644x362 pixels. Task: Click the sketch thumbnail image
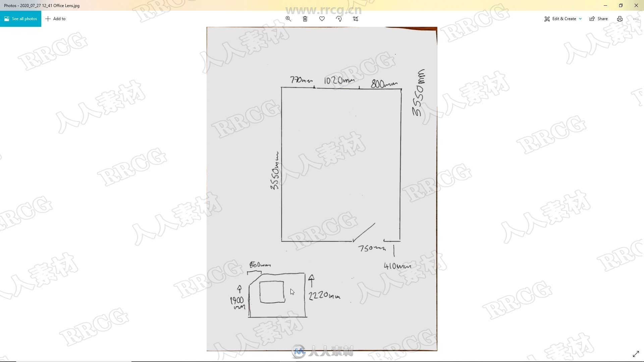tap(274, 294)
